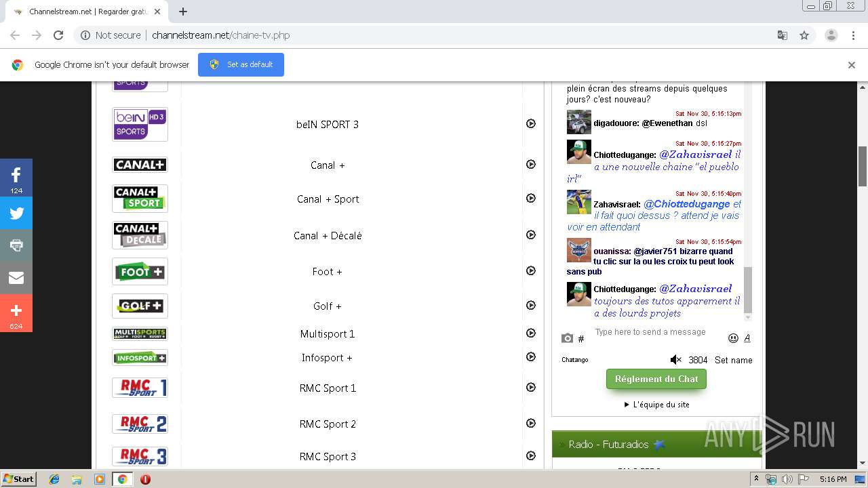Open the Canal + Sport channel name
The height and width of the screenshot is (488, 868).
[328, 199]
